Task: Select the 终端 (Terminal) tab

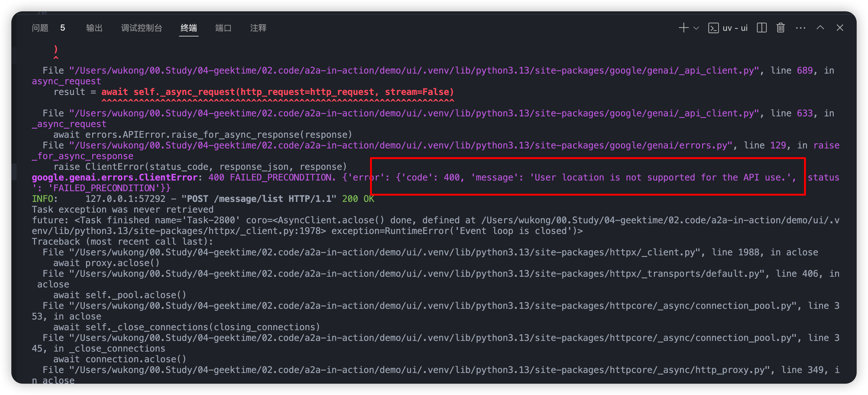Action: click(188, 28)
